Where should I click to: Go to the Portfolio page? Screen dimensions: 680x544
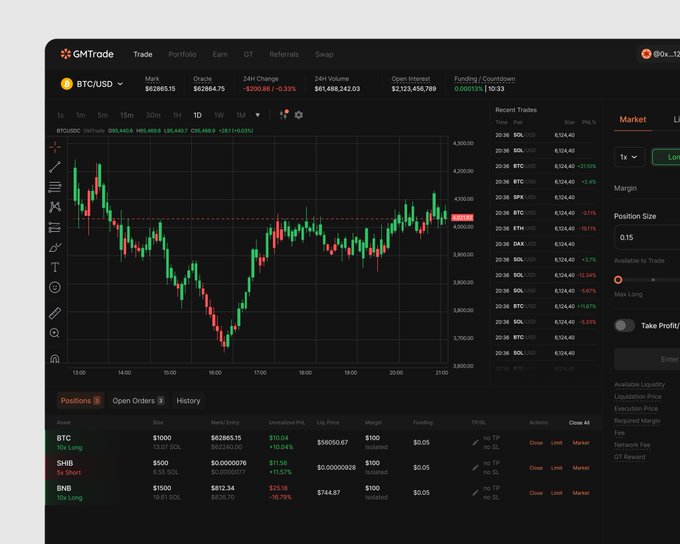(x=182, y=54)
